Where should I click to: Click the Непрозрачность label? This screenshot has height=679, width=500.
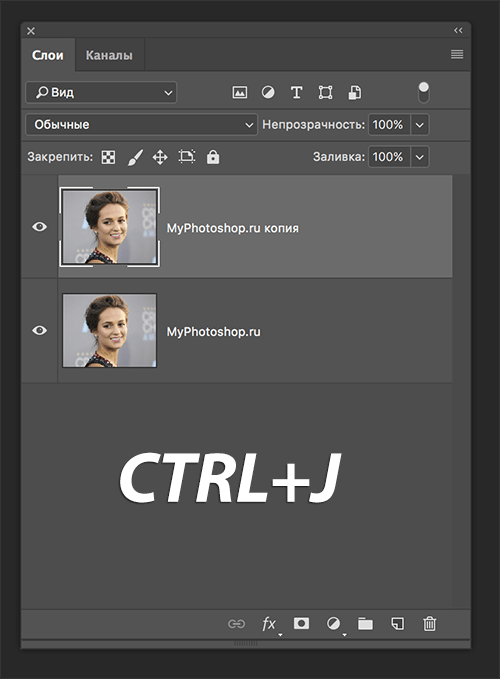[313, 125]
